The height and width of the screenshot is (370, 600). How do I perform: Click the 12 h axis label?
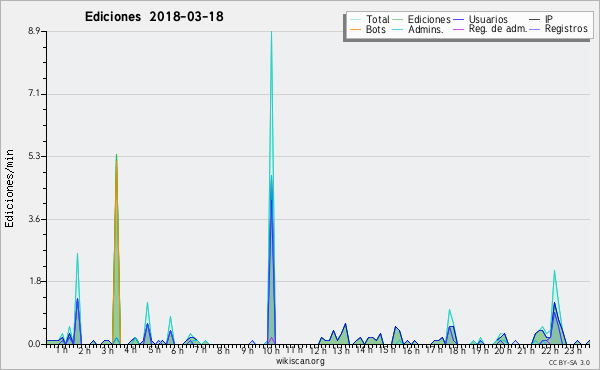(x=318, y=350)
